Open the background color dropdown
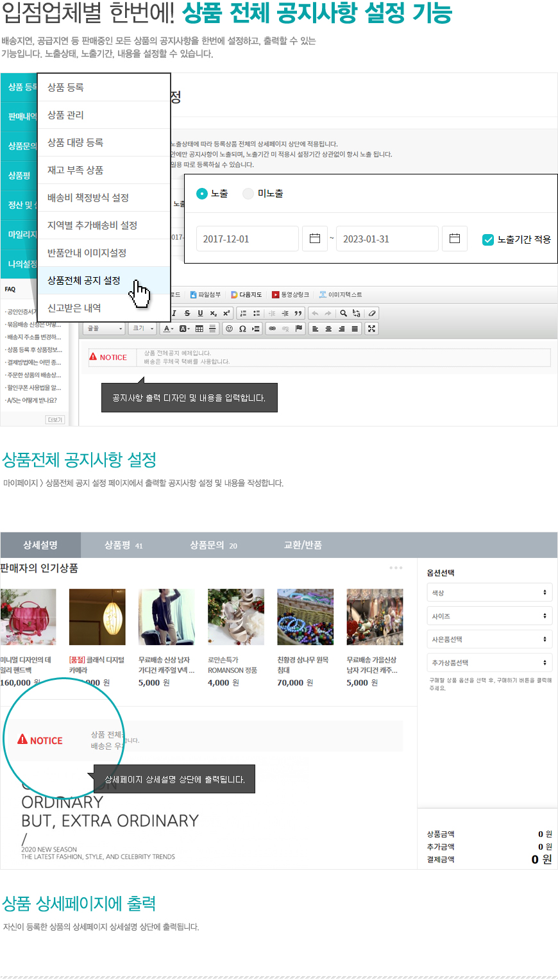The image size is (558, 980). coord(183,328)
